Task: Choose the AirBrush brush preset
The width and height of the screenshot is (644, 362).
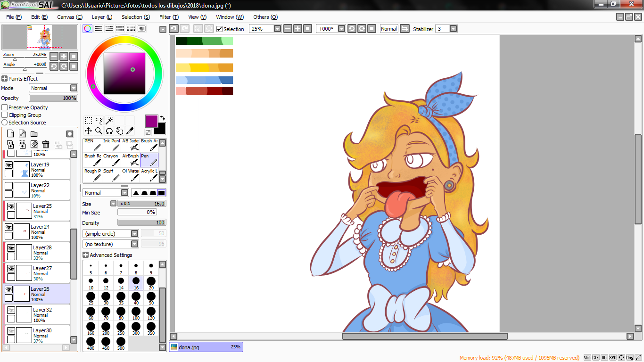Action: point(131,160)
